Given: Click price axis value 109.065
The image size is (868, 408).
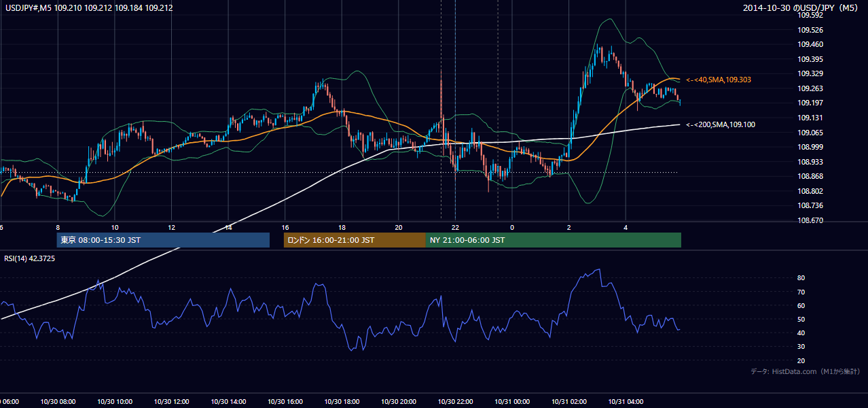Looking at the screenshot, I should [810, 133].
